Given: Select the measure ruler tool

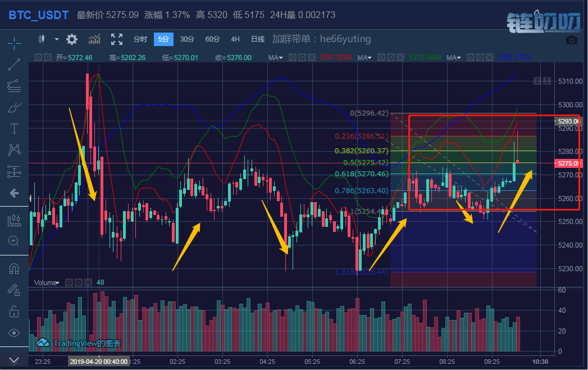Looking at the screenshot, I should coord(14,220).
